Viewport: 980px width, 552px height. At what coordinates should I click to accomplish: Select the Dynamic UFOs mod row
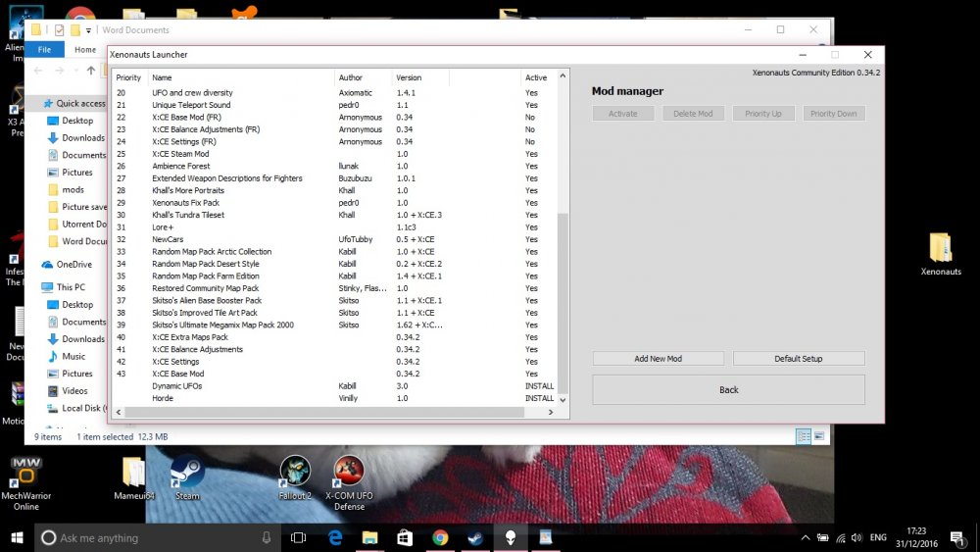[334, 385]
